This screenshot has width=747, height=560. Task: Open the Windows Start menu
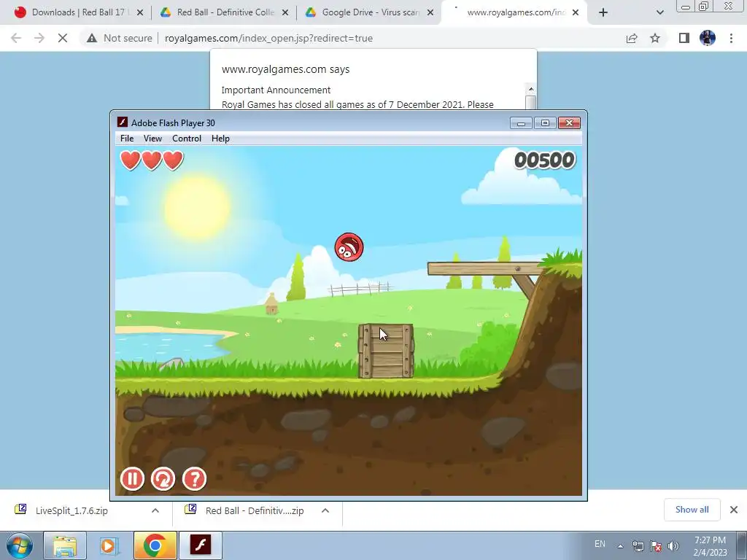[x=19, y=545]
